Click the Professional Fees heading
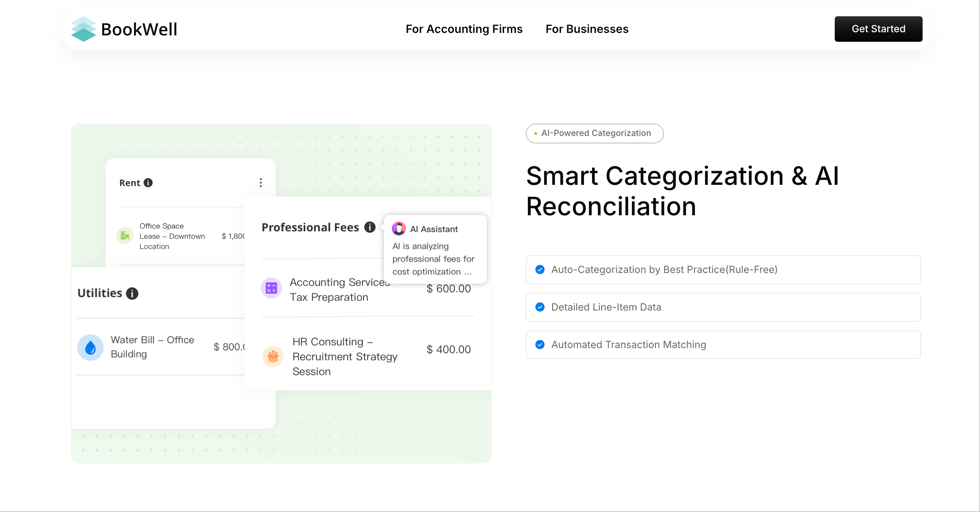 310,227
